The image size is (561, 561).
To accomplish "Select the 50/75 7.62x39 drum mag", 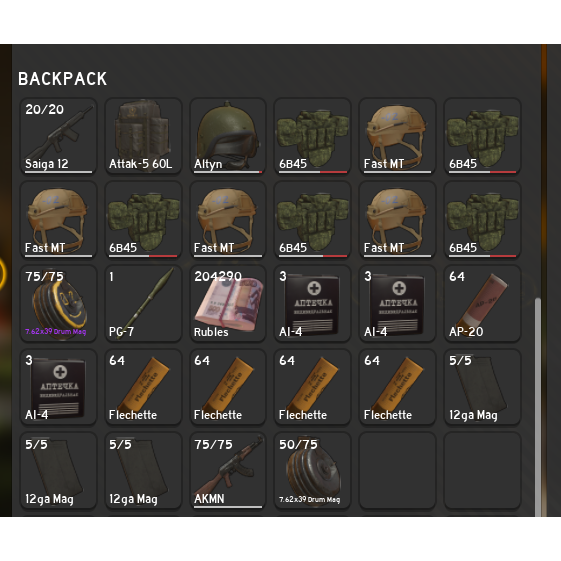I will pos(313,471).
